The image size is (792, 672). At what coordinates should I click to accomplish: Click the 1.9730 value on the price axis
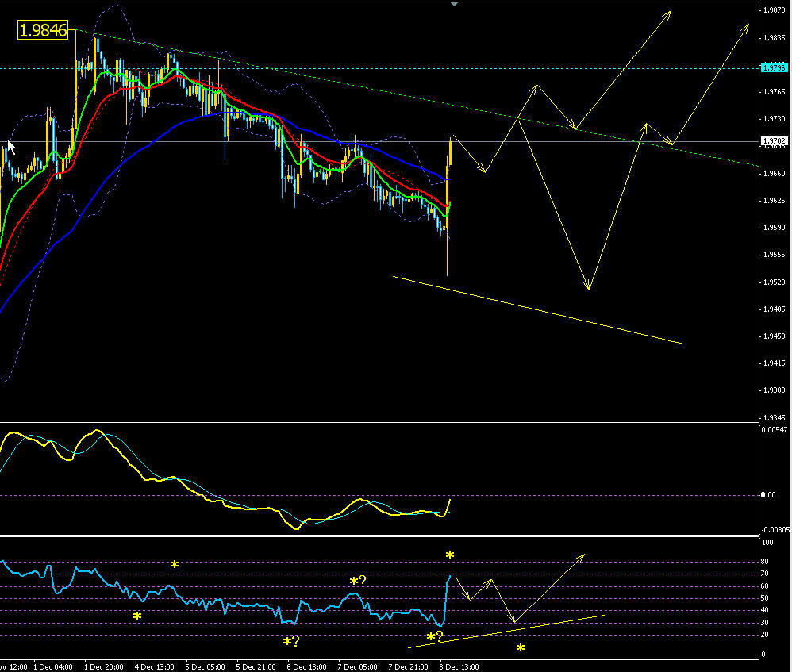(775, 119)
